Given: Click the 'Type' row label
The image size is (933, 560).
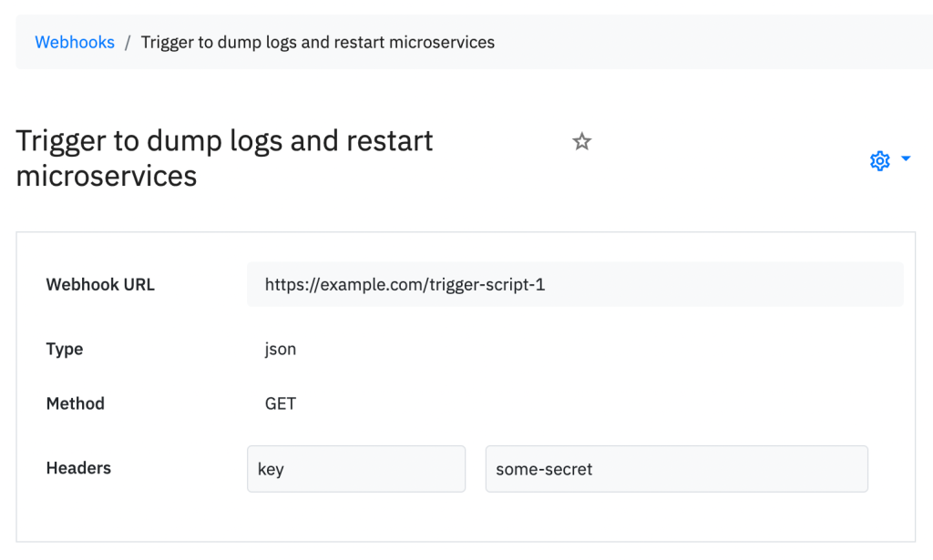Looking at the screenshot, I should [65, 349].
